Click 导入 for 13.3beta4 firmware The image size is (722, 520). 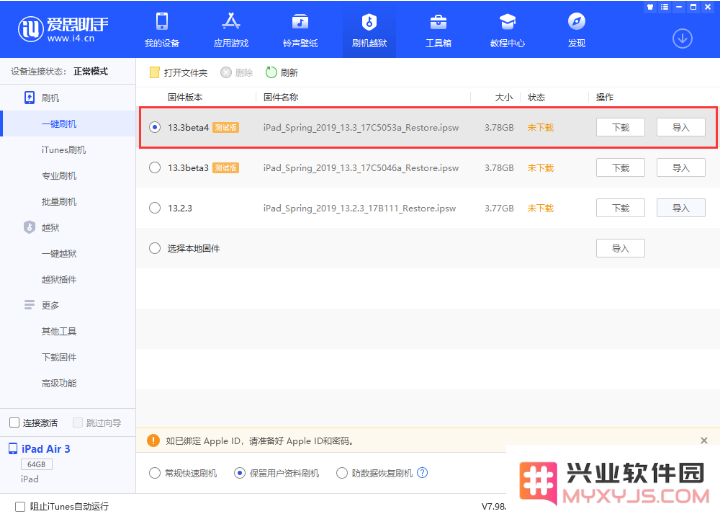[x=681, y=127]
